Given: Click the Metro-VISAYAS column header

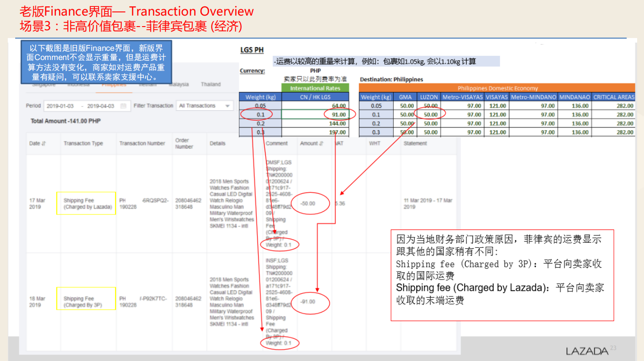Looking at the screenshot, I should [462, 97].
